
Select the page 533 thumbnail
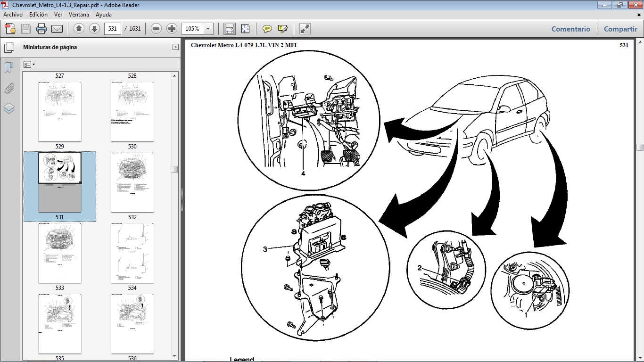coord(59,253)
